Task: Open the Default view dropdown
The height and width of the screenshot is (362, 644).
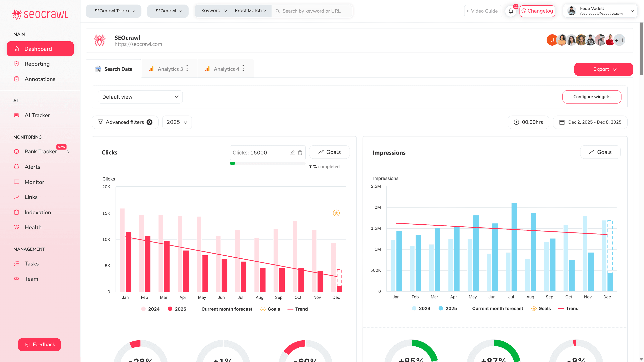Action: click(140, 97)
